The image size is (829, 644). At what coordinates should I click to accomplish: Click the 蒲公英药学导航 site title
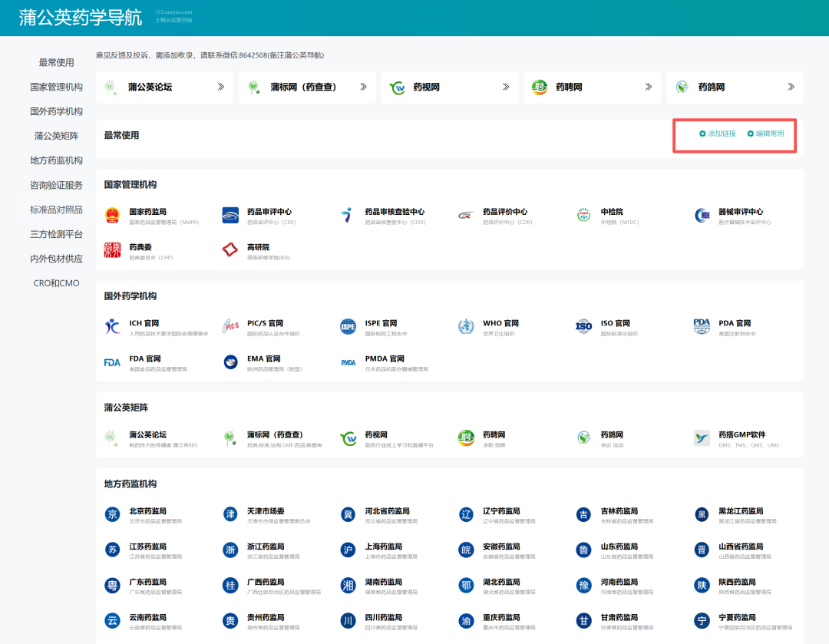tap(81, 18)
